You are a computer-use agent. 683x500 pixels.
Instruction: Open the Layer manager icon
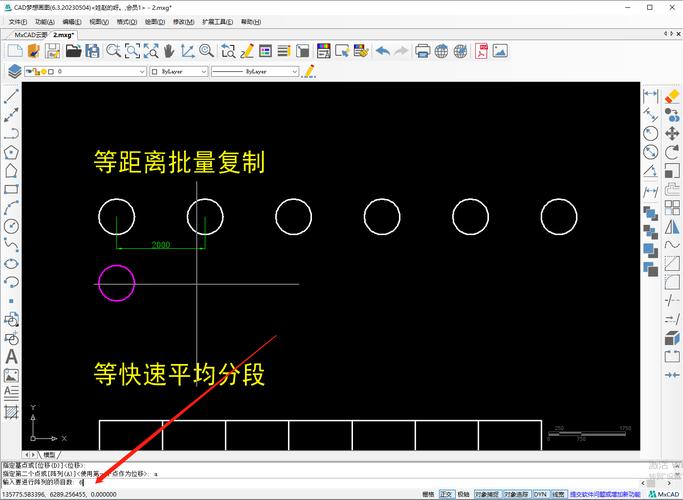[14, 72]
